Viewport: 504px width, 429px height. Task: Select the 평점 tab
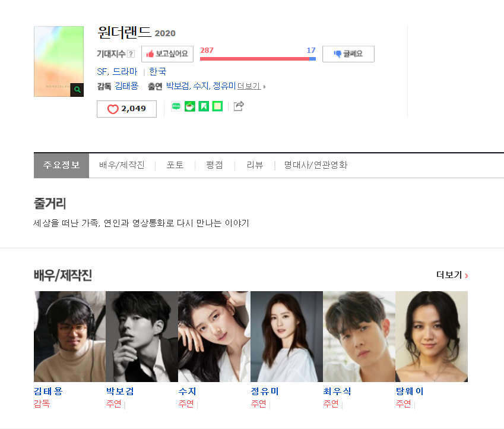(x=214, y=165)
